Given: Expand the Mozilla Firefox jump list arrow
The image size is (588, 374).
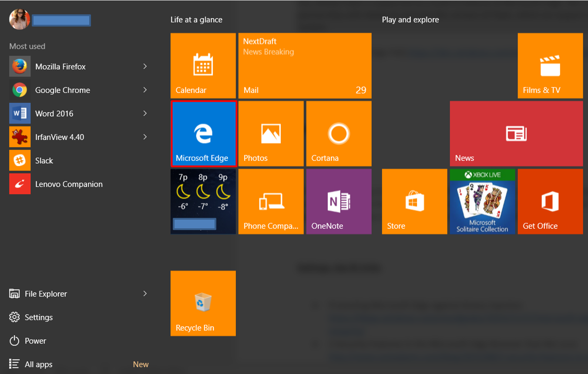Looking at the screenshot, I should click(145, 66).
